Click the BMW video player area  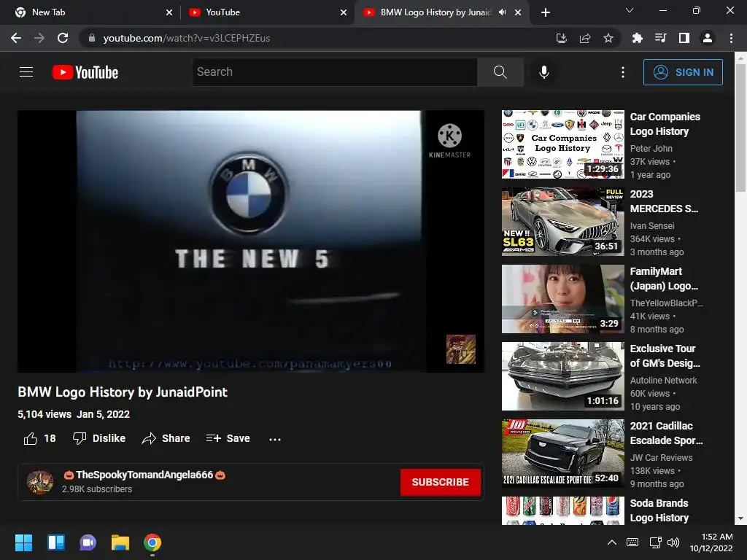(x=251, y=241)
